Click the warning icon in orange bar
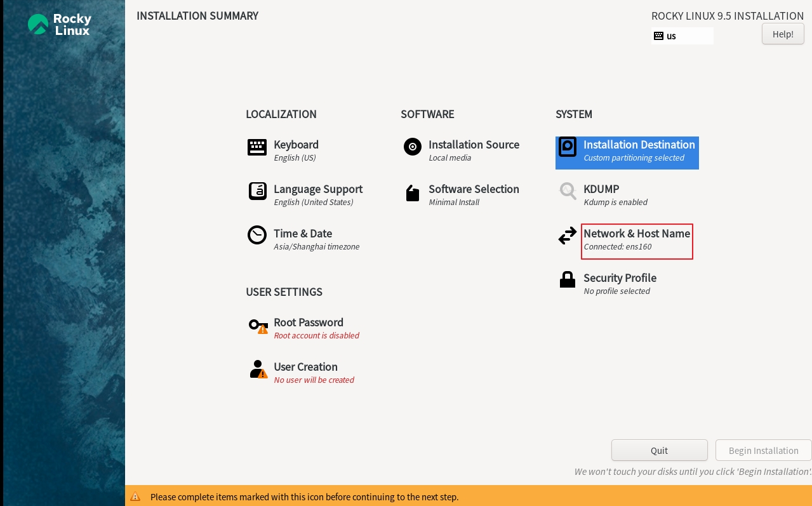 click(135, 497)
